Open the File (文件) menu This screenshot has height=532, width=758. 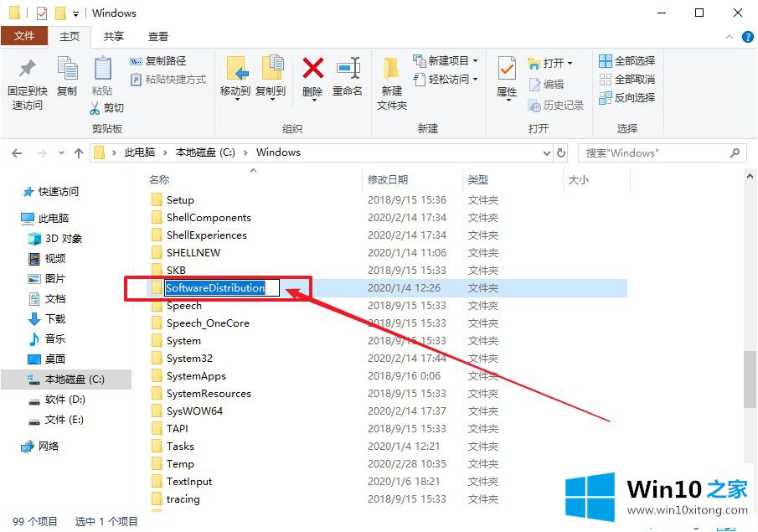click(x=24, y=36)
